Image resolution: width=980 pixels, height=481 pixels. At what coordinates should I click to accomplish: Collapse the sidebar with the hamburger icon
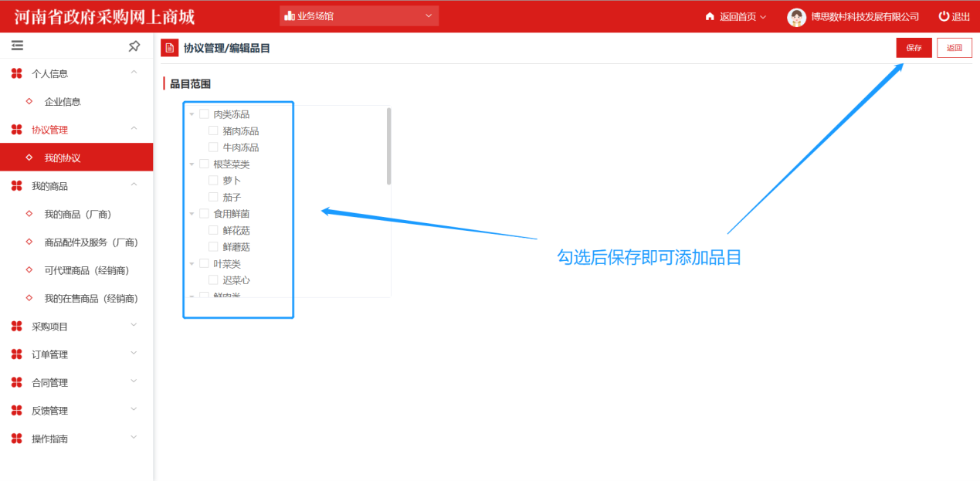pos(17,46)
